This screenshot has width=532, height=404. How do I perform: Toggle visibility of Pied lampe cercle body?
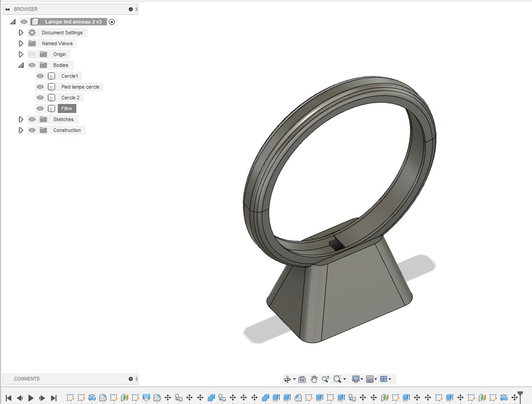click(x=40, y=87)
